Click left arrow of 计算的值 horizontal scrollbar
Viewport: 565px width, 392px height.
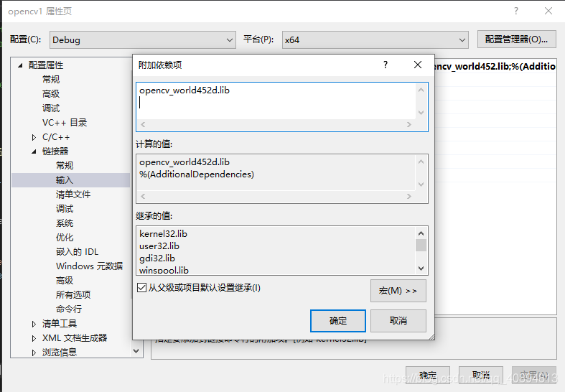point(143,197)
